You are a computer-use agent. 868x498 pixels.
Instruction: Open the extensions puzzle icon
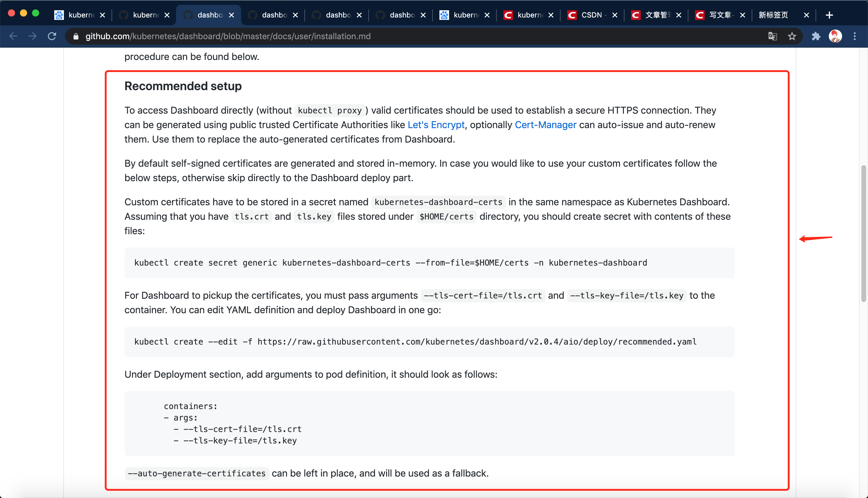coord(816,36)
